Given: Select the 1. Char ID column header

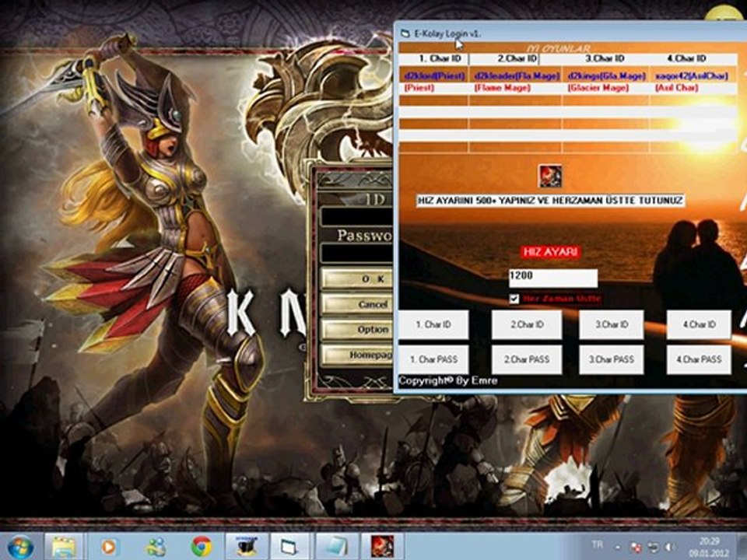Looking at the screenshot, I should pos(434,58).
